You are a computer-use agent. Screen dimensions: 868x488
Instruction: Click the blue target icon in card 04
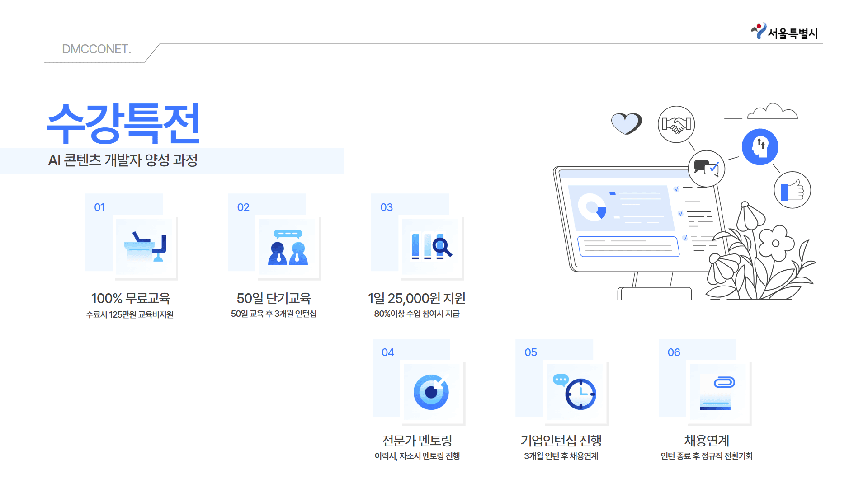click(431, 392)
